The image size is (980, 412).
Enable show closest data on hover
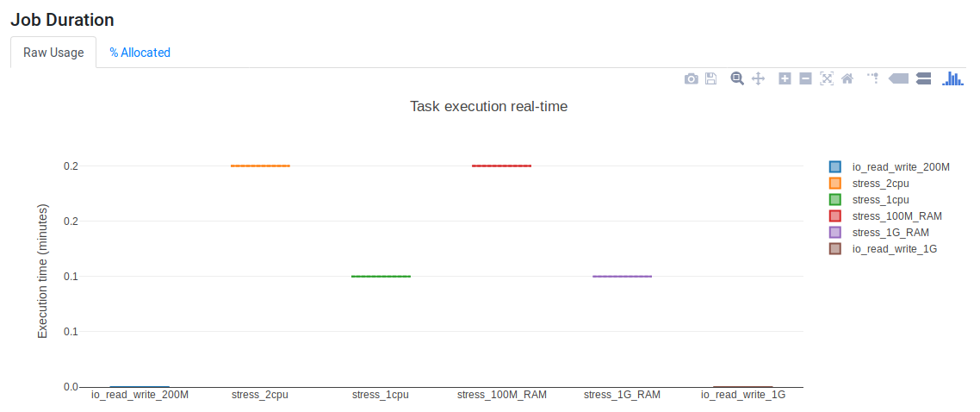[898, 78]
